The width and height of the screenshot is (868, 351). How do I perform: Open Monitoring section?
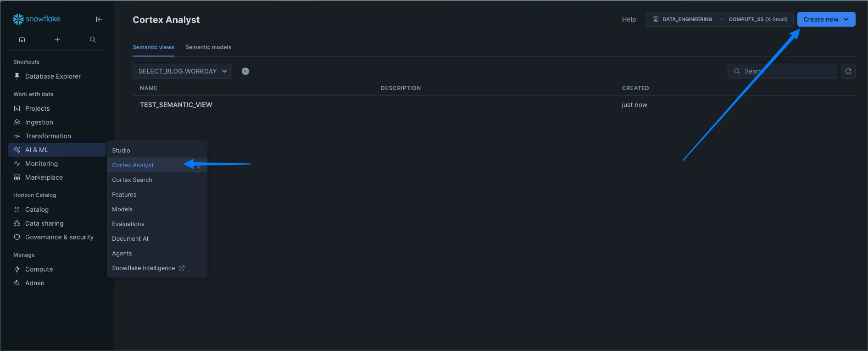[x=57, y=164]
